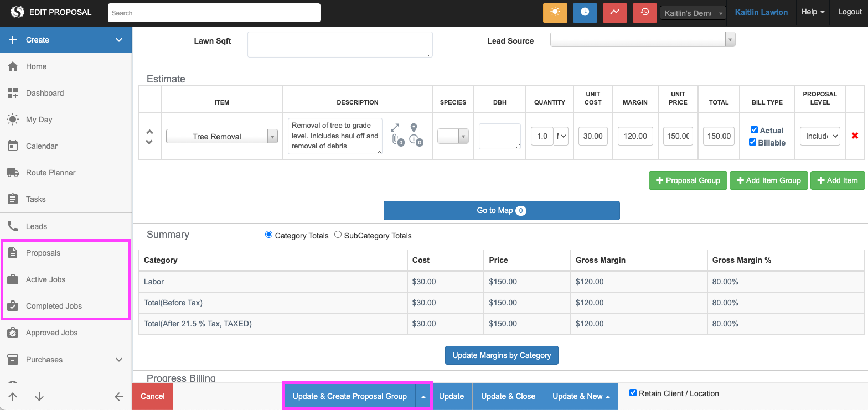Click the Go to Map button
This screenshot has height=410, width=868.
501,210
